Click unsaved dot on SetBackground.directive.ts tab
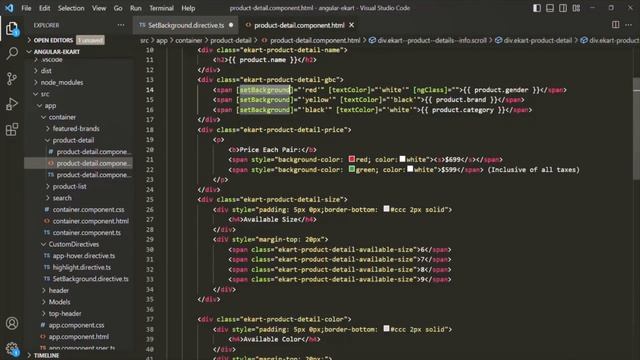 coord(231,25)
